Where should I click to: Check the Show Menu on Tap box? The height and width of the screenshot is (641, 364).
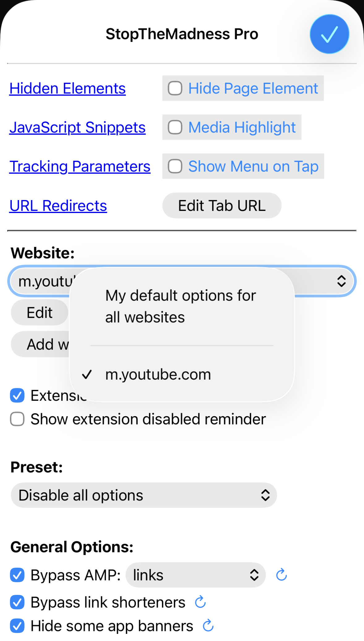pos(175,166)
